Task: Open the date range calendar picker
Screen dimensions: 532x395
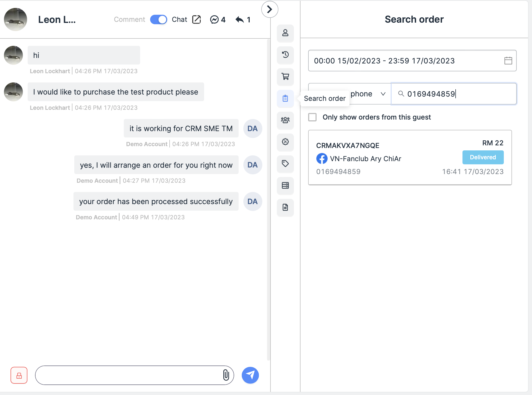Action: [x=508, y=61]
